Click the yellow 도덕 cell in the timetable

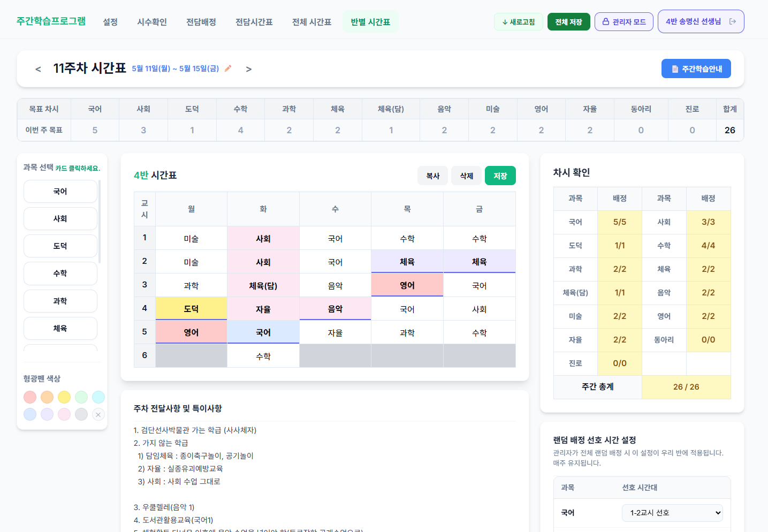pyautogui.click(x=191, y=309)
